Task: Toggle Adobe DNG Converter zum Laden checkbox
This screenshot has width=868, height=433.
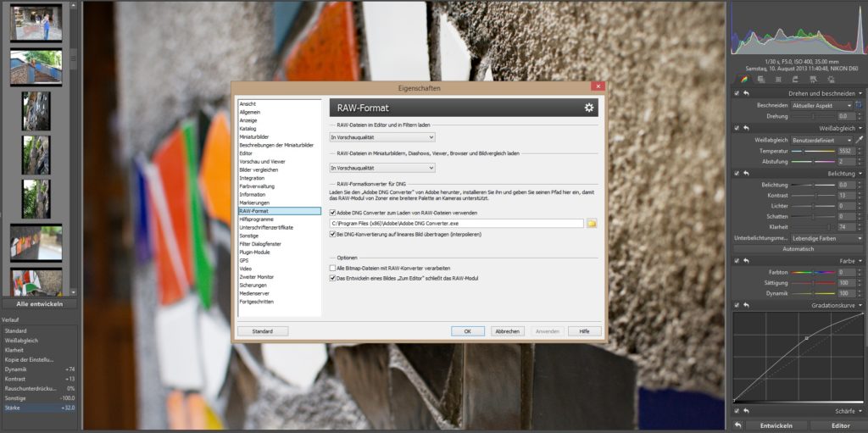Action: pos(332,213)
